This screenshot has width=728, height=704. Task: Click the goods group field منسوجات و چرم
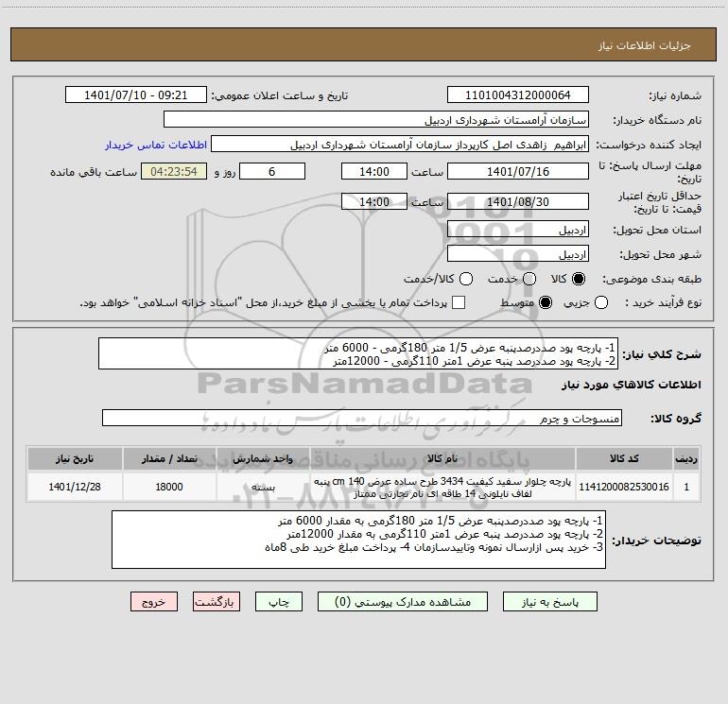point(362,418)
